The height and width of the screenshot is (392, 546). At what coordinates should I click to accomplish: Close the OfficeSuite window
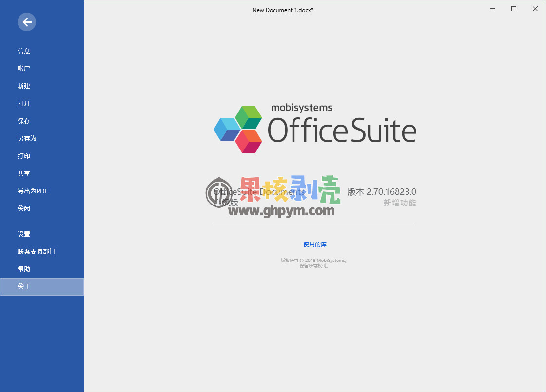(x=535, y=9)
